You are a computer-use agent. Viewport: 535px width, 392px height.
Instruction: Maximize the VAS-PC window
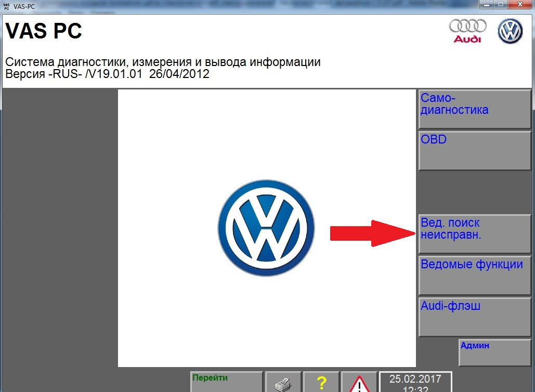pos(501,5)
